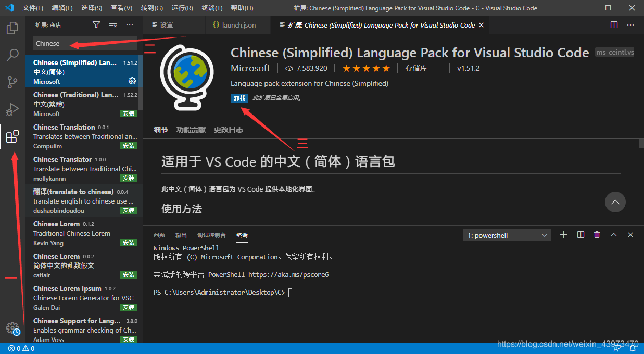Image resolution: width=644 pixels, height=354 pixels.
Task: Open the 帮助(H) menu
Action: 242,8
